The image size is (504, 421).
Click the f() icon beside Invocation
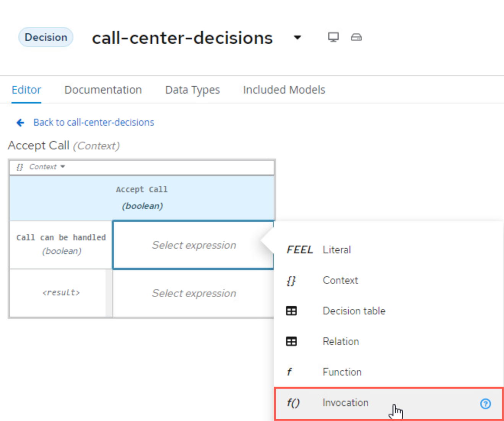pos(293,403)
